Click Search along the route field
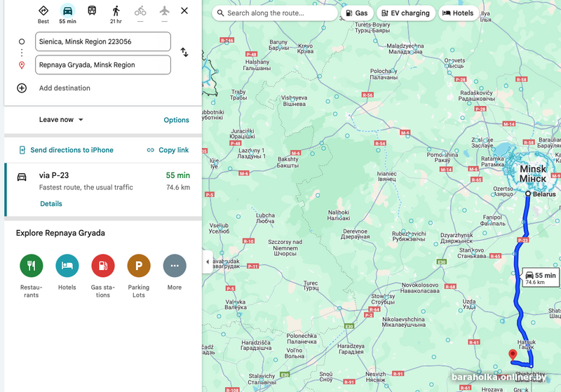The image size is (561, 392). [275, 13]
